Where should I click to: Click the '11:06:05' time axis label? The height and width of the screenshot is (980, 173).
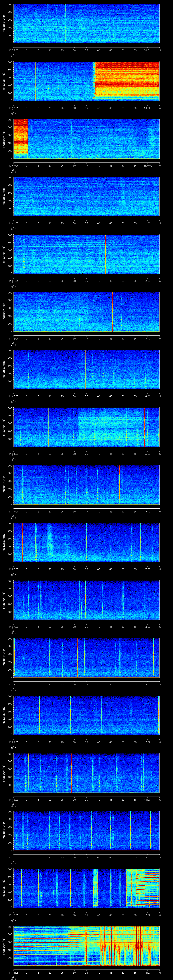[x=14, y=569]
